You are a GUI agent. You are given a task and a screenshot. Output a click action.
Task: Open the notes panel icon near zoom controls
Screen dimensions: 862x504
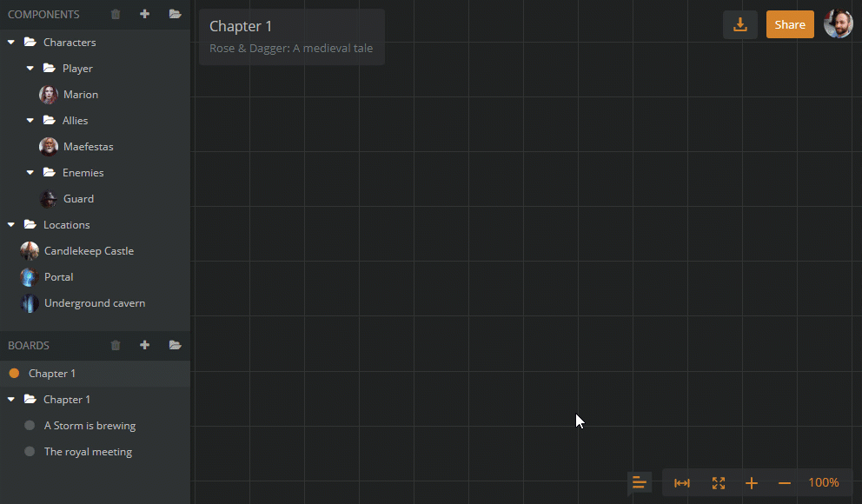tap(640, 482)
